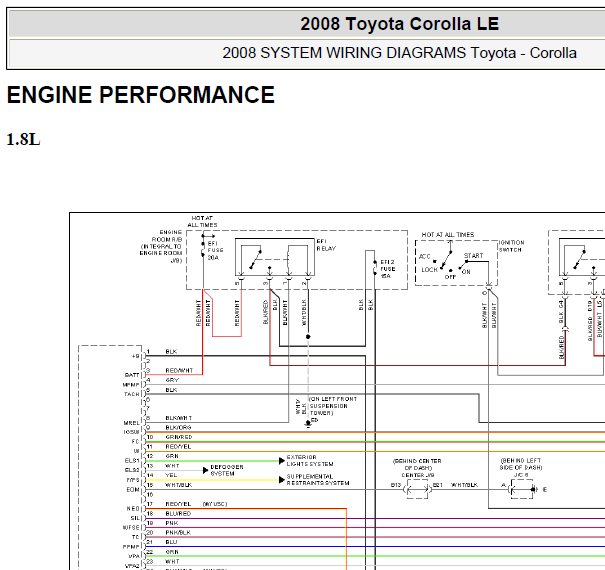Click the 'BLU' wire label at pin 21
Viewport: 605px width, 570px height.
click(171, 542)
